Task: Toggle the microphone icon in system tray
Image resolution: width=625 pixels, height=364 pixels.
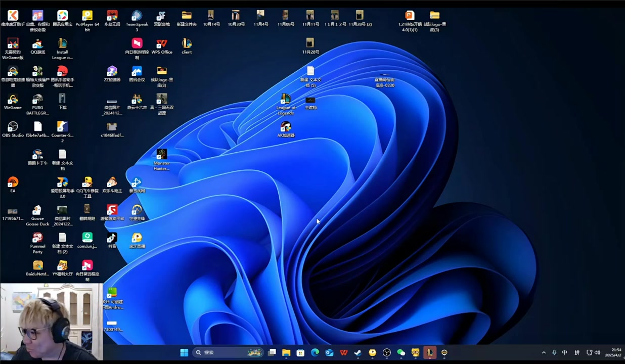Action: click(x=554, y=352)
